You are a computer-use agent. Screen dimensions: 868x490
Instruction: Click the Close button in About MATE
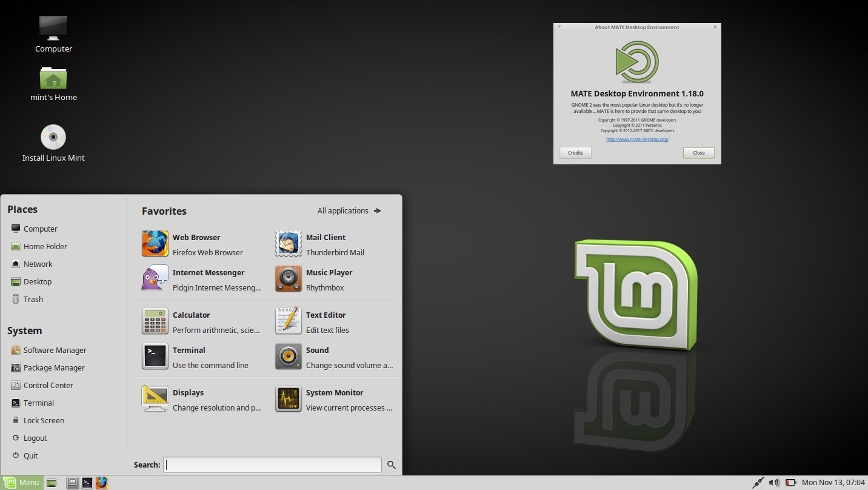pyautogui.click(x=699, y=153)
